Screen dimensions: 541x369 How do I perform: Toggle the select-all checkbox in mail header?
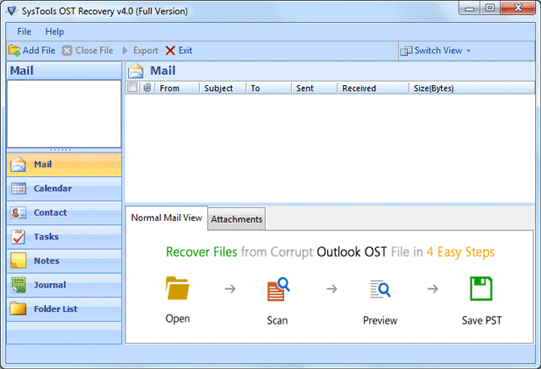click(132, 88)
